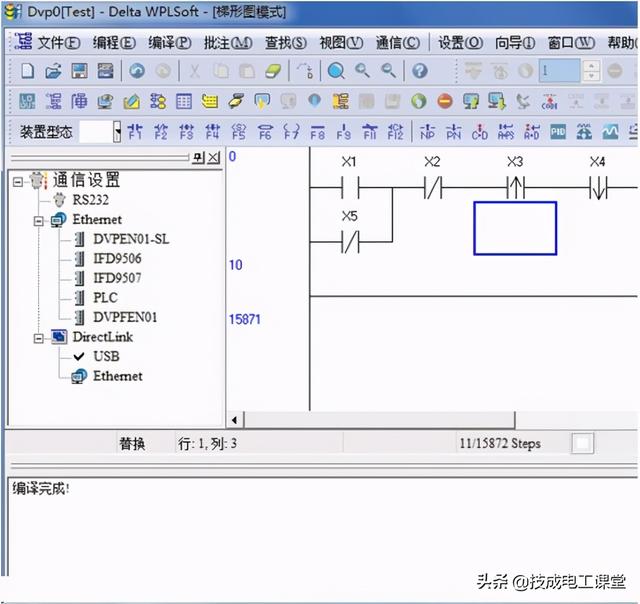640x604 pixels.
Task: Click the red stop PLC icon
Action: click(445, 101)
